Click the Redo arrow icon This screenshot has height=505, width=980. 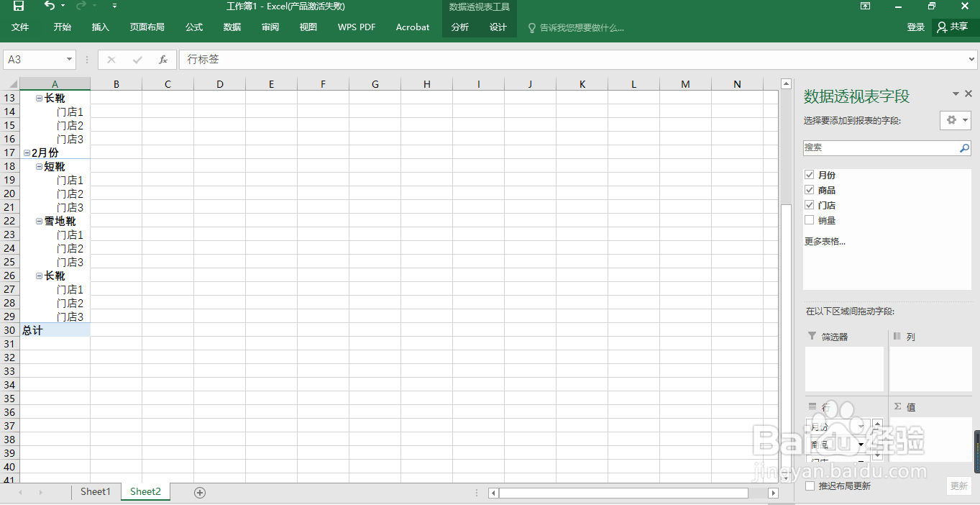coord(81,6)
